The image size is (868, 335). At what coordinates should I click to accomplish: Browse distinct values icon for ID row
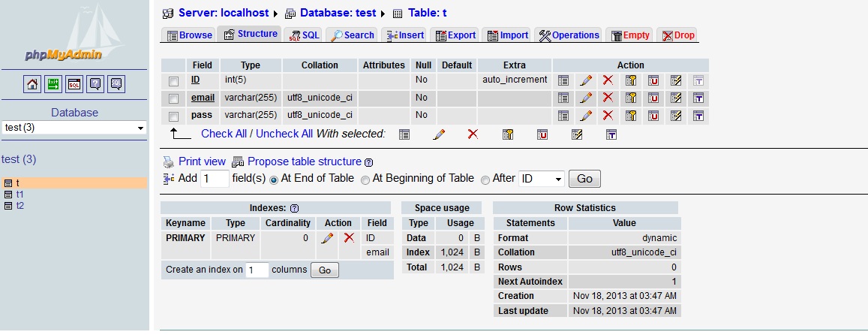[563, 80]
